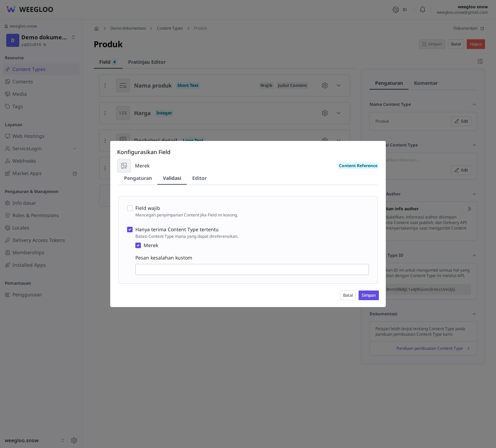Go to Content Types breadcrumb
Viewport: 496px width, 448px height.
pyautogui.click(x=170, y=28)
